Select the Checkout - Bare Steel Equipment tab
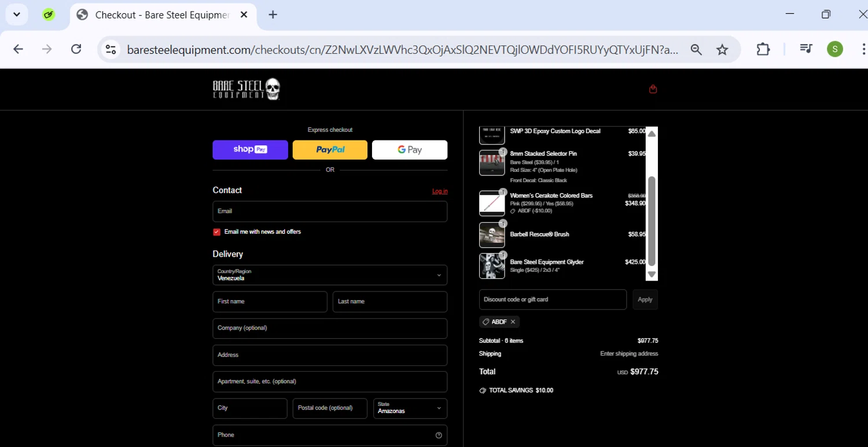This screenshot has height=447, width=868. click(x=164, y=16)
